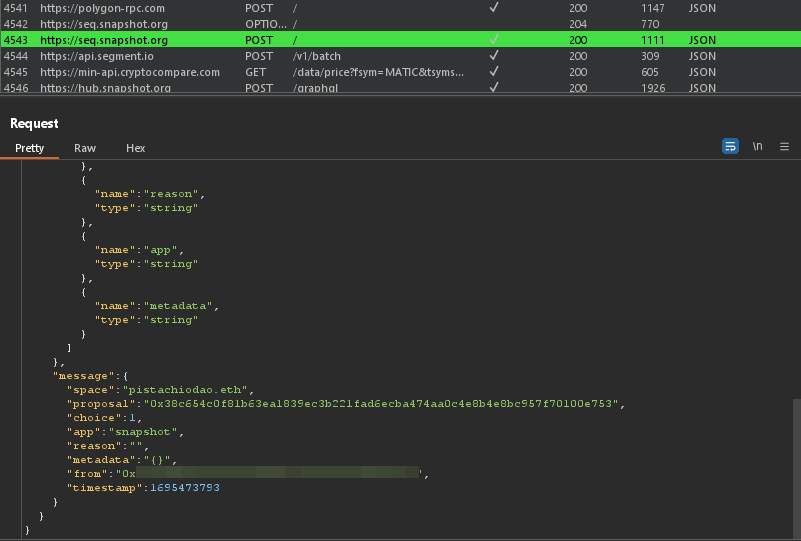Click the checkmark in highlighted row 4543
This screenshot has width=801, height=541.
(494, 40)
